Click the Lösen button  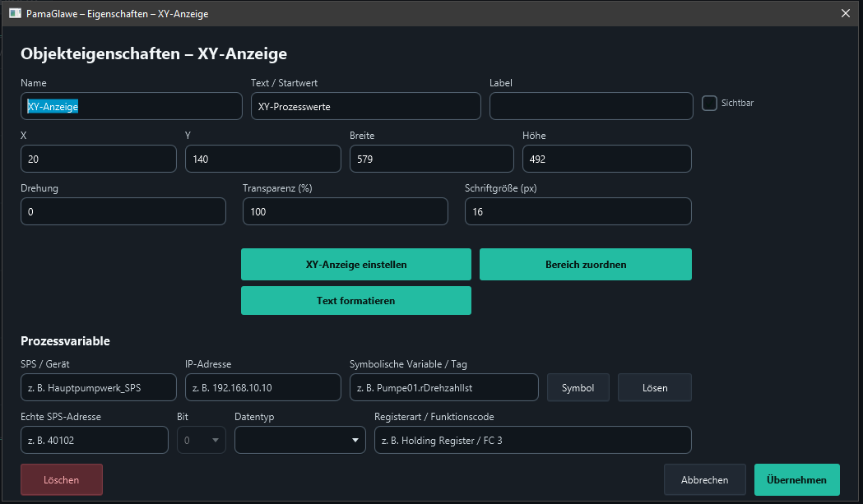click(655, 387)
